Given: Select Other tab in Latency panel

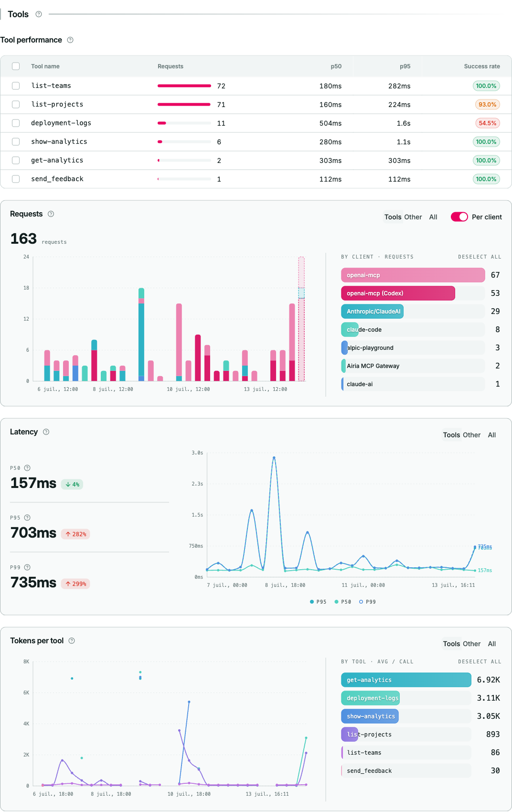Looking at the screenshot, I should pyautogui.click(x=472, y=435).
